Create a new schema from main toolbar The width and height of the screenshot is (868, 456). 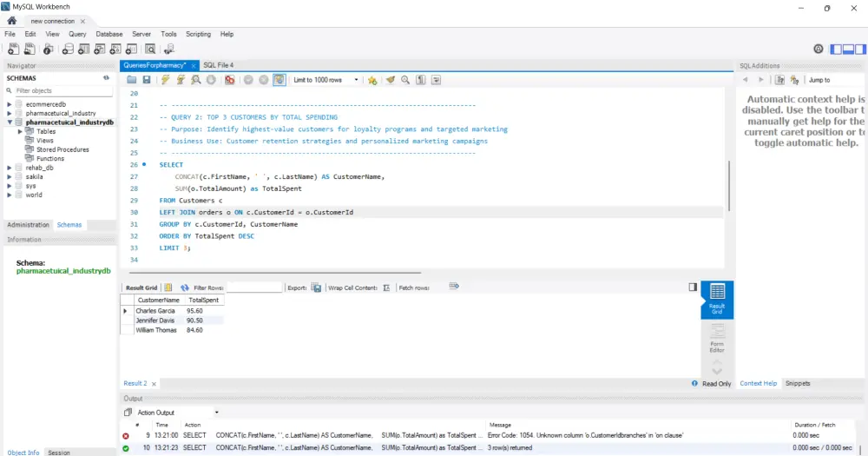[68, 50]
